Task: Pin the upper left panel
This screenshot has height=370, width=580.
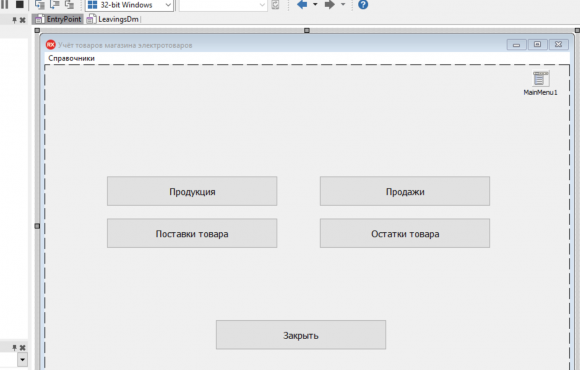Action: (14, 20)
